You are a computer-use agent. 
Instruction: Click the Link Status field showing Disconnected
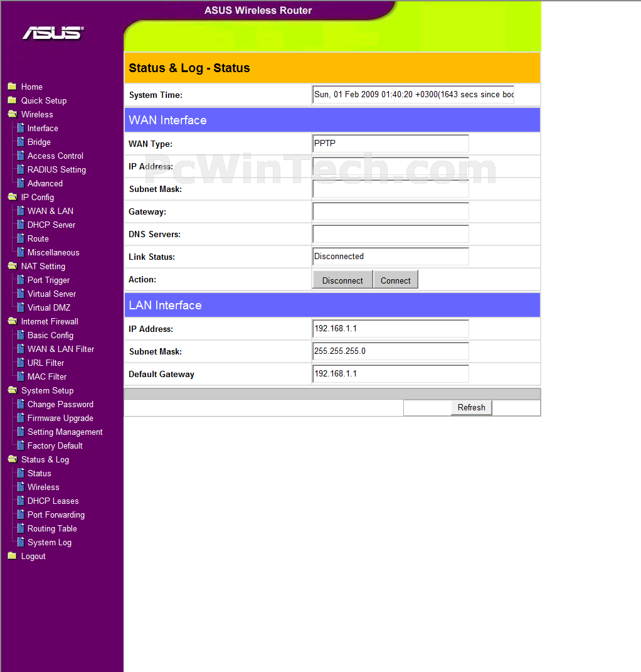coord(391,257)
